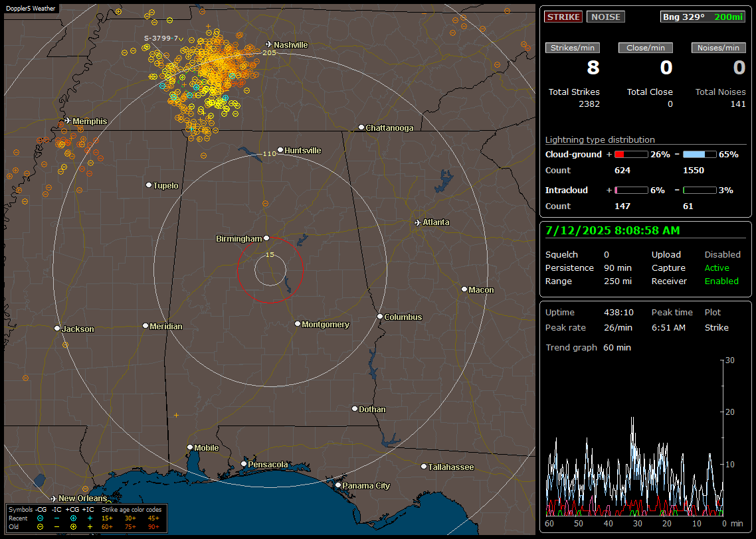Select the Columbus city marker dot
This screenshot has width=756, height=539.
tap(380, 317)
